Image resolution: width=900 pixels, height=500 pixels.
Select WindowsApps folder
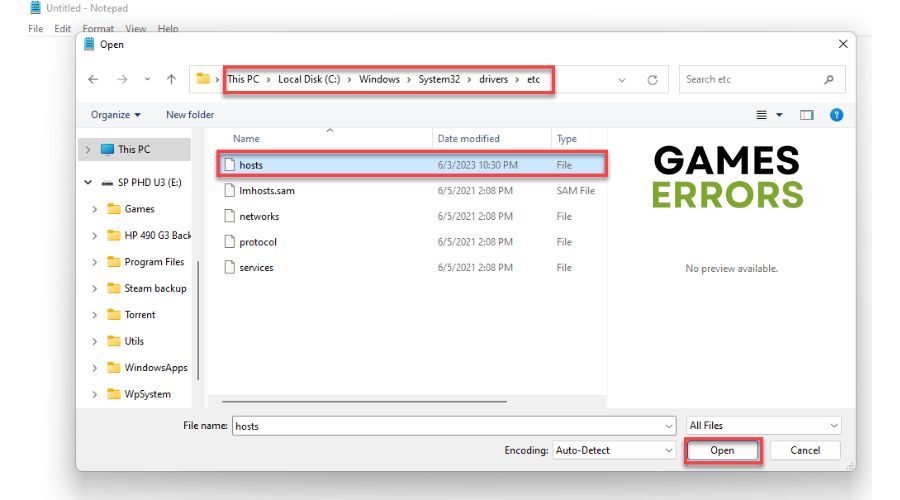pyautogui.click(x=156, y=367)
